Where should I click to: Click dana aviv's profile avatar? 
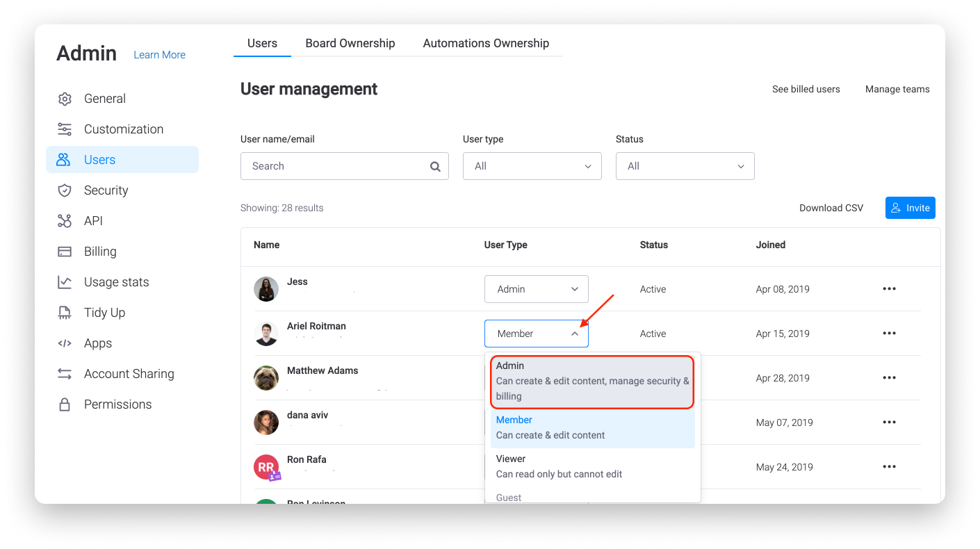[266, 423]
